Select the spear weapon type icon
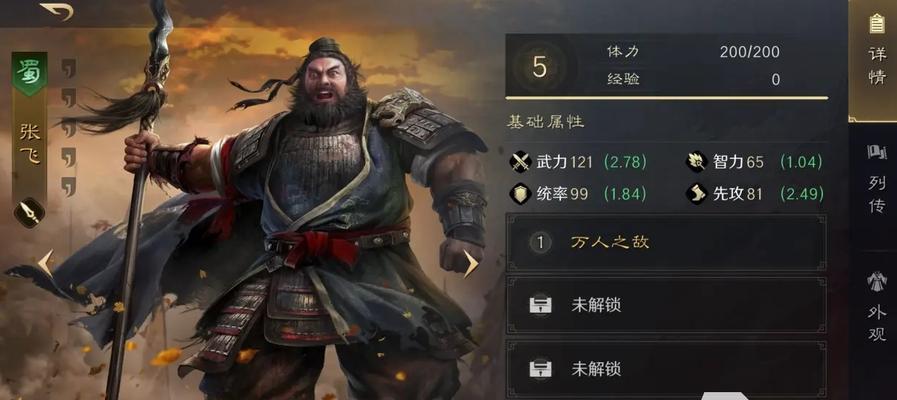This screenshot has height=400, width=897. point(29,212)
